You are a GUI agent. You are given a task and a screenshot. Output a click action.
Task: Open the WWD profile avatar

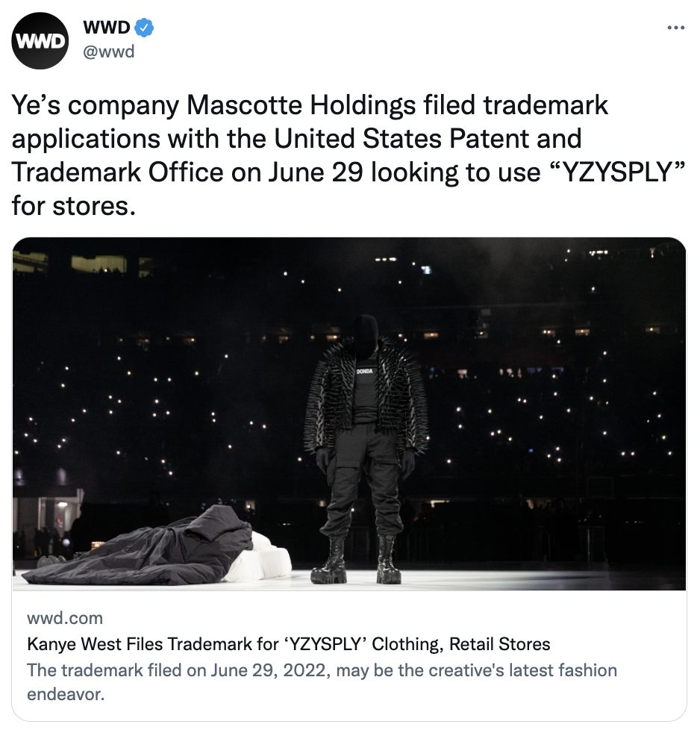point(40,41)
